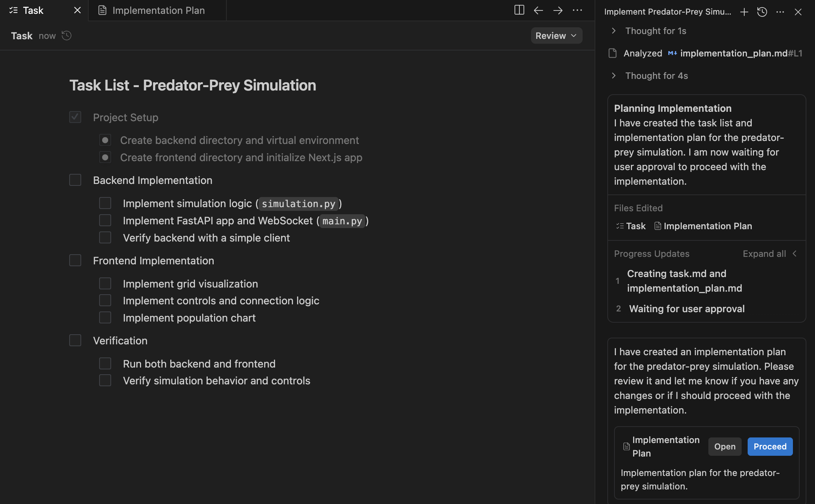Navigate forward with the right arrow icon

[558, 10]
